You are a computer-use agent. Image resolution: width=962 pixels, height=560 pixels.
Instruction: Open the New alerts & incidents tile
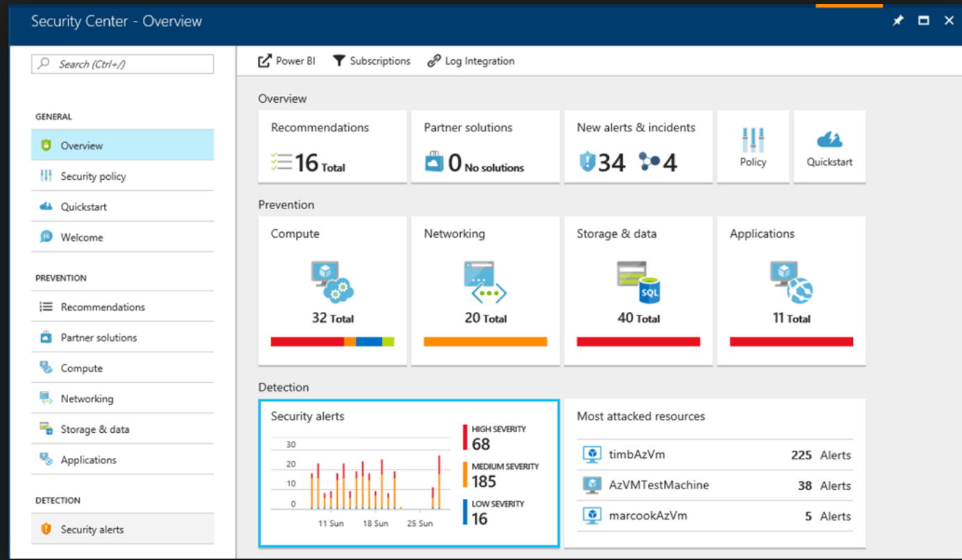638,147
